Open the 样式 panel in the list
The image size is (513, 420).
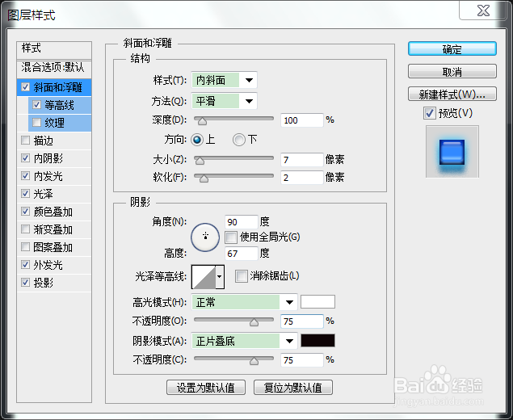click(54, 49)
